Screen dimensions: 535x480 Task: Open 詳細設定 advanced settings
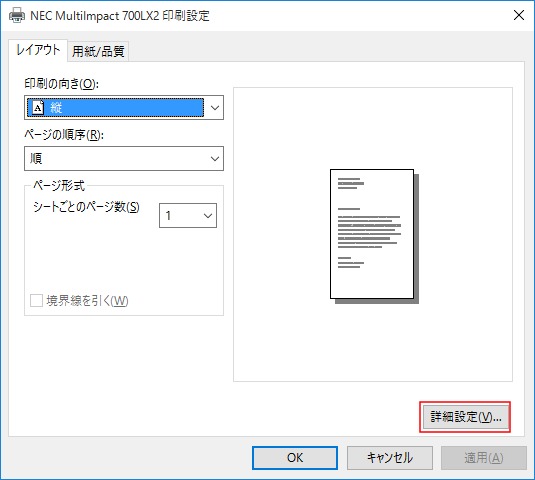tap(465, 417)
